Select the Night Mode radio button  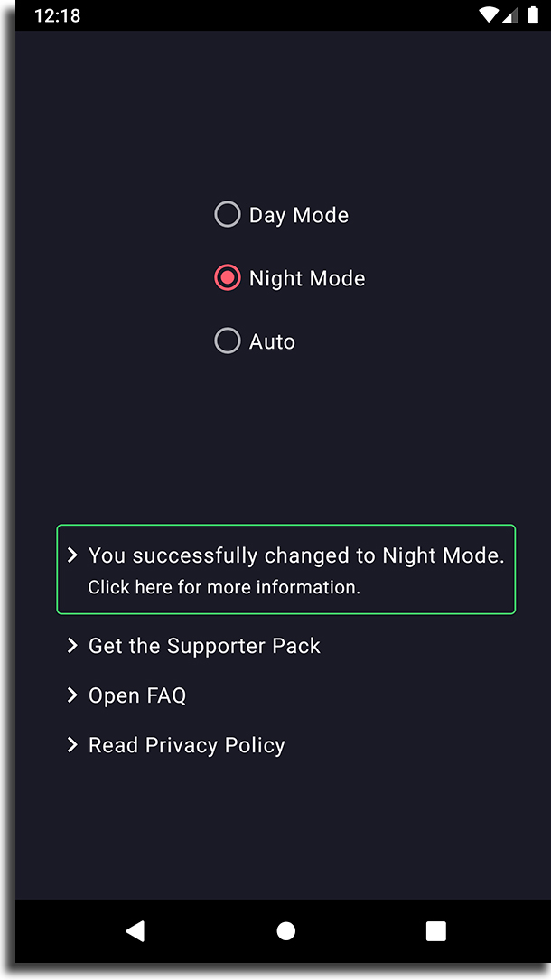click(x=228, y=277)
